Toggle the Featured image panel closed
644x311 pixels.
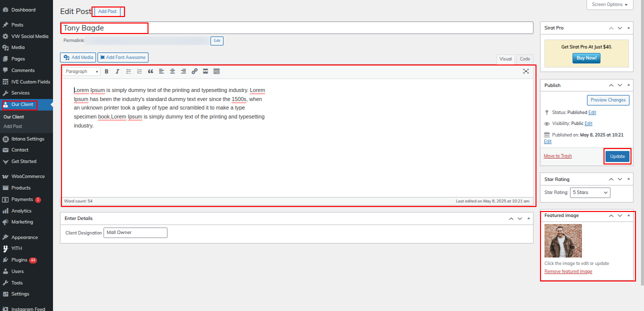pos(628,215)
